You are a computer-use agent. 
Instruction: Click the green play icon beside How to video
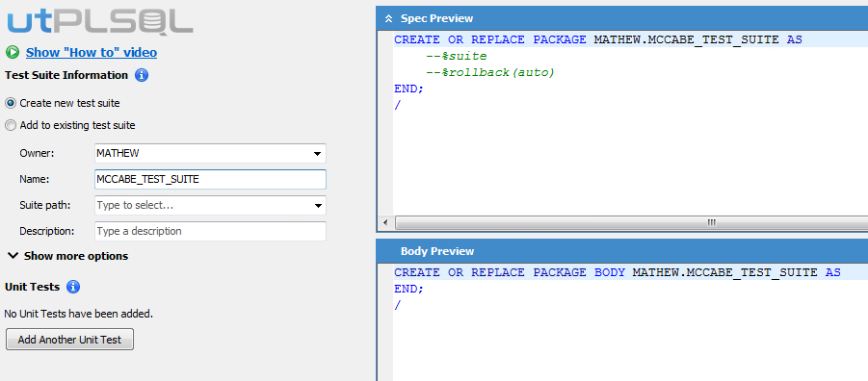pos(13,53)
